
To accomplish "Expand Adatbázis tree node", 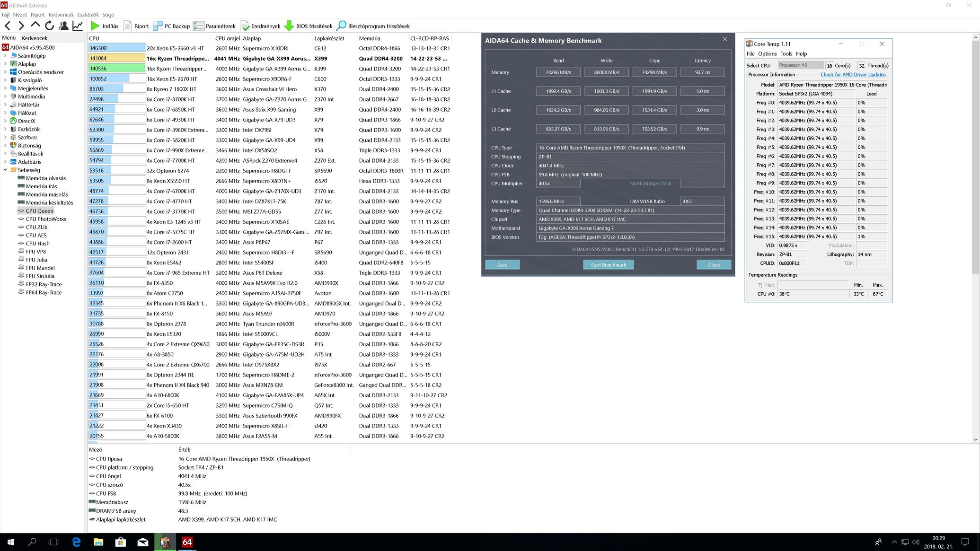I will coord(5,162).
